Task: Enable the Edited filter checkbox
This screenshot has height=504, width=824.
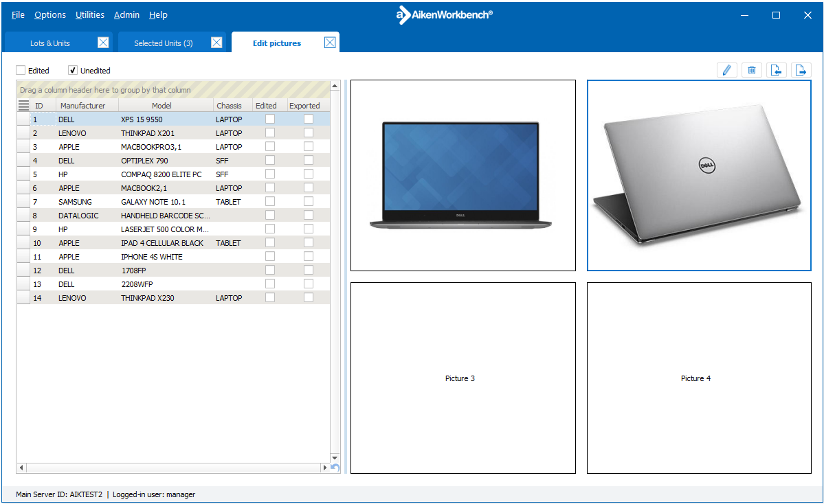Action: (x=21, y=70)
